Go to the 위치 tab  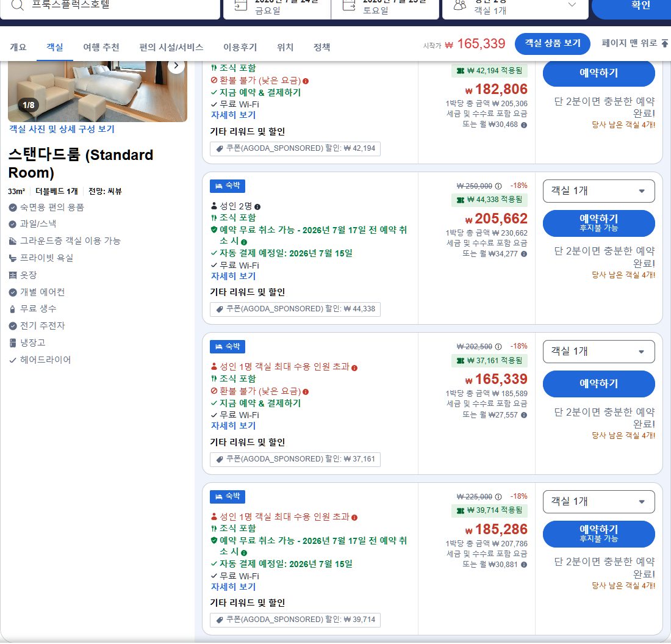coord(285,47)
